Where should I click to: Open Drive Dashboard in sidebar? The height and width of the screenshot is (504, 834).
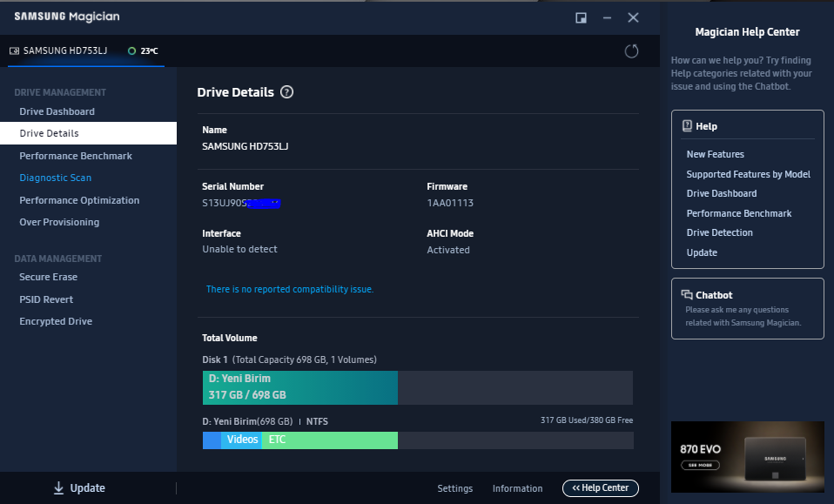coord(57,111)
